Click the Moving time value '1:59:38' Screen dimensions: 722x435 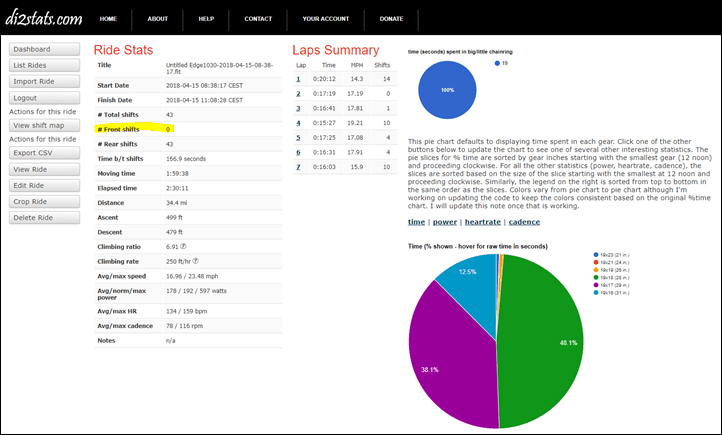pyautogui.click(x=177, y=174)
